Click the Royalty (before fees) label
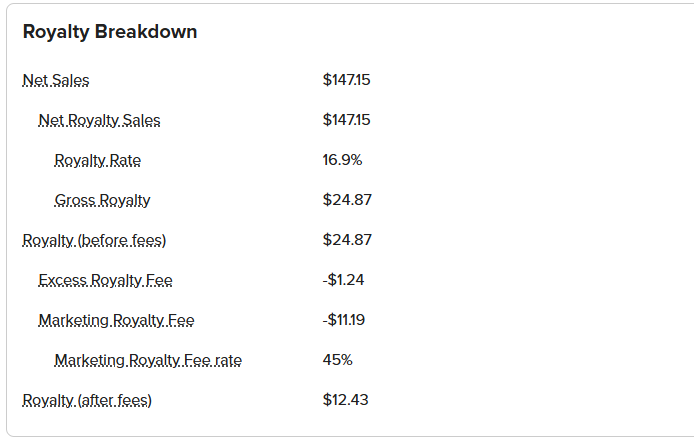694x437 pixels. pyautogui.click(x=94, y=240)
